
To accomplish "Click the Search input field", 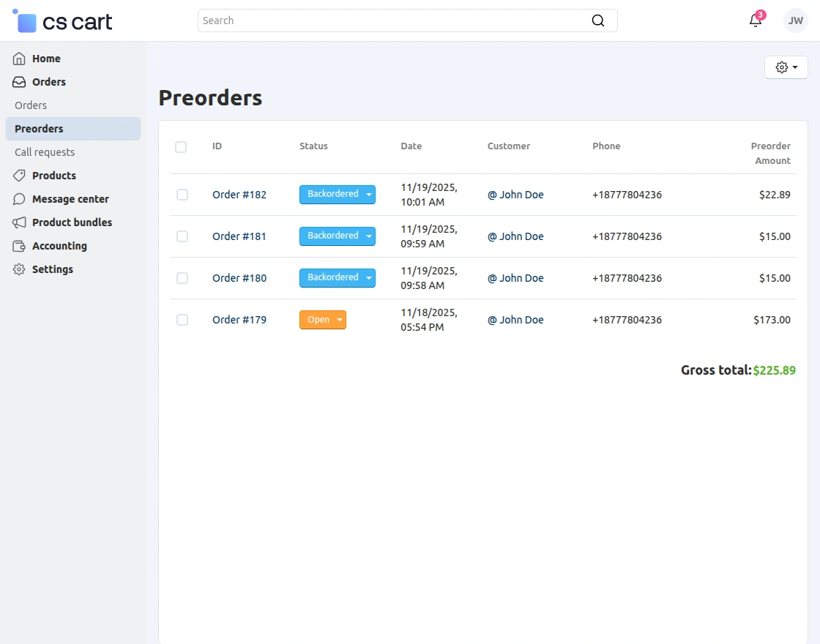I will pyautogui.click(x=395, y=20).
